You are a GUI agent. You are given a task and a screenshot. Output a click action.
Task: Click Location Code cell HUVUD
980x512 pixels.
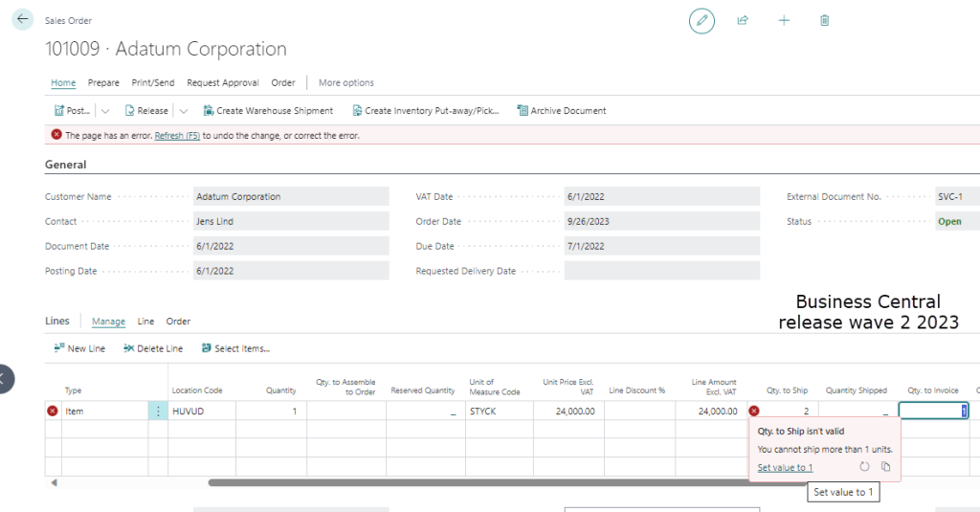pos(202,411)
